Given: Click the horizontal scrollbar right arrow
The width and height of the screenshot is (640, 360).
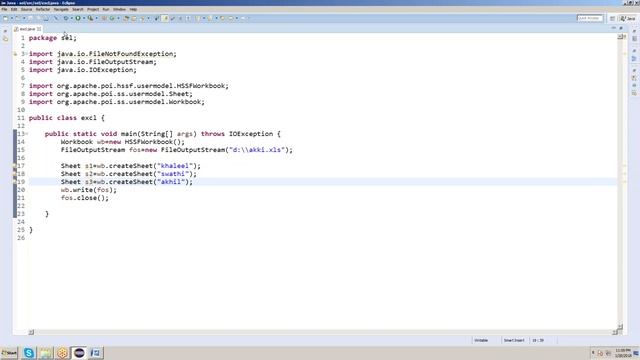Looking at the screenshot, I should coord(615,332).
